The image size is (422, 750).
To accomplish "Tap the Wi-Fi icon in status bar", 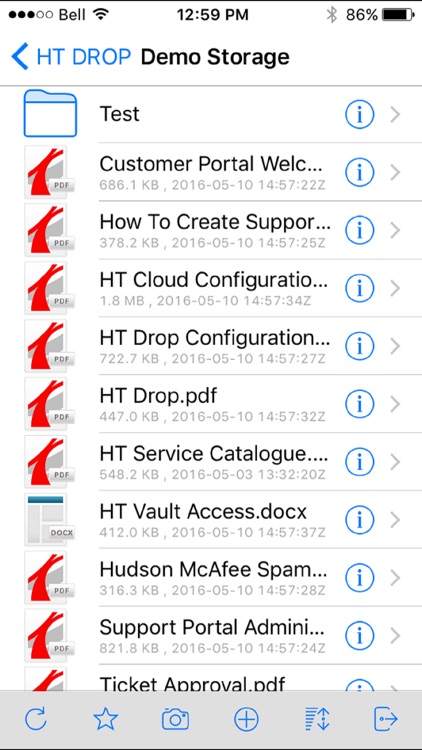I will click(101, 15).
